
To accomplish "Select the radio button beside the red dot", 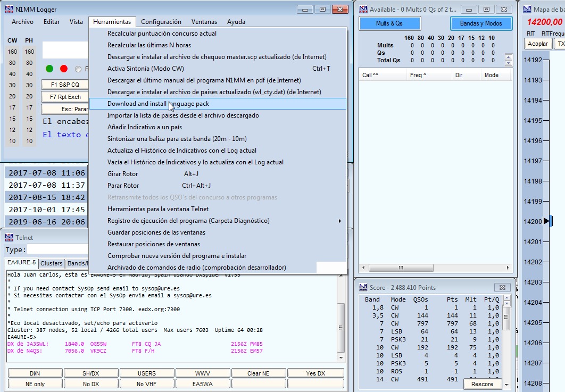I will point(78,69).
